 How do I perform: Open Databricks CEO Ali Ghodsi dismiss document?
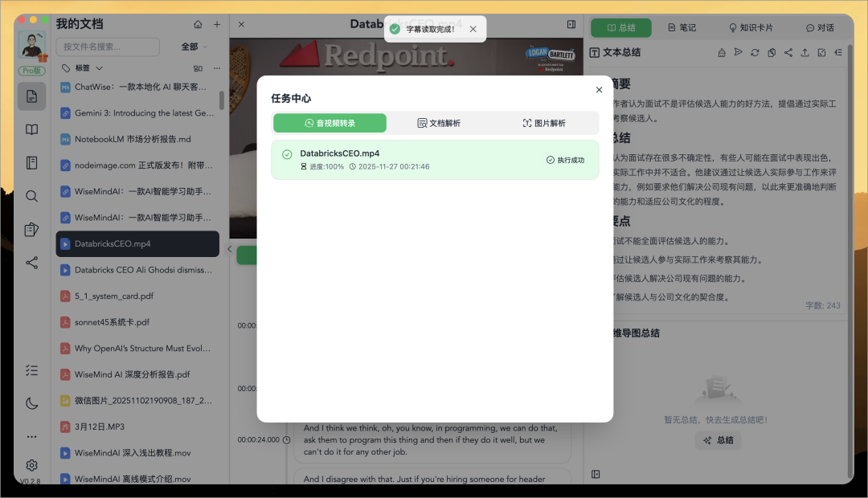(x=137, y=270)
